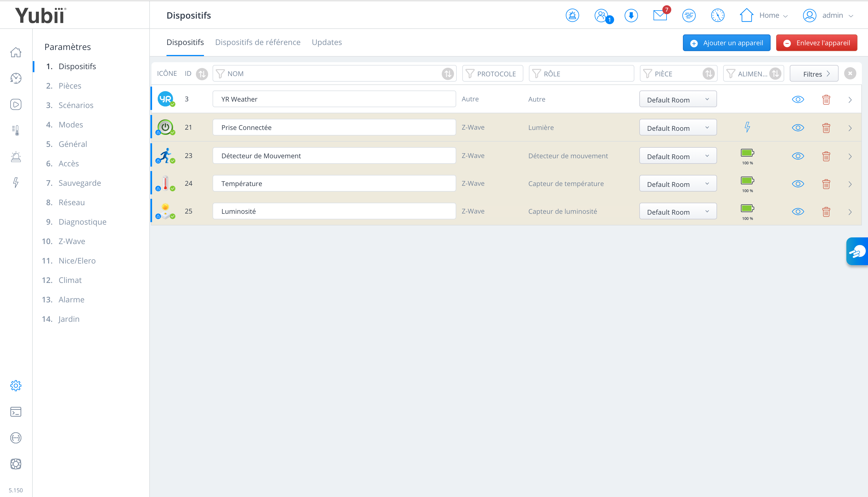Expand the YR Weather row chevron
This screenshot has height=497, width=868.
850,100
